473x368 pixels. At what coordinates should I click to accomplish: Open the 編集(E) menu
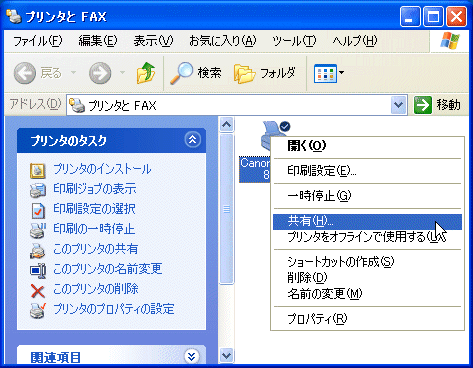[98, 41]
